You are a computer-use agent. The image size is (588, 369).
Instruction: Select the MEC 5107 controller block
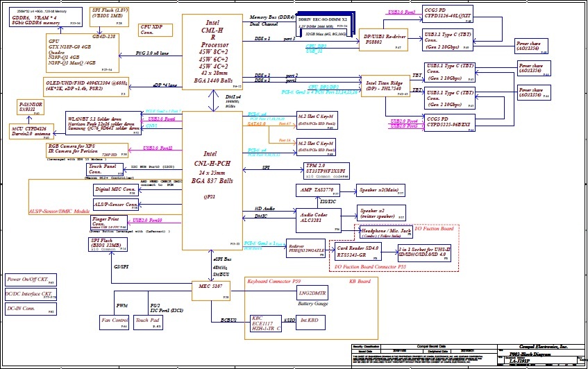(212, 287)
